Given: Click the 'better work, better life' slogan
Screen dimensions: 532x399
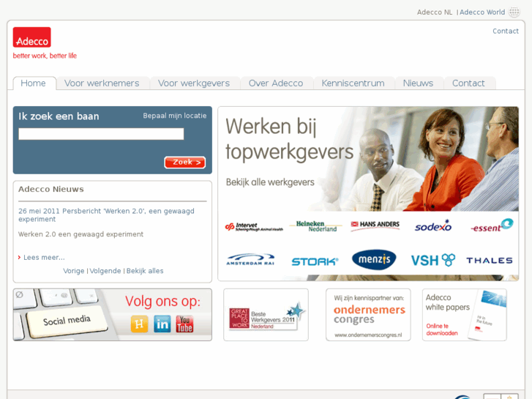Looking at the screenshot, I should [x=45, y=56].
